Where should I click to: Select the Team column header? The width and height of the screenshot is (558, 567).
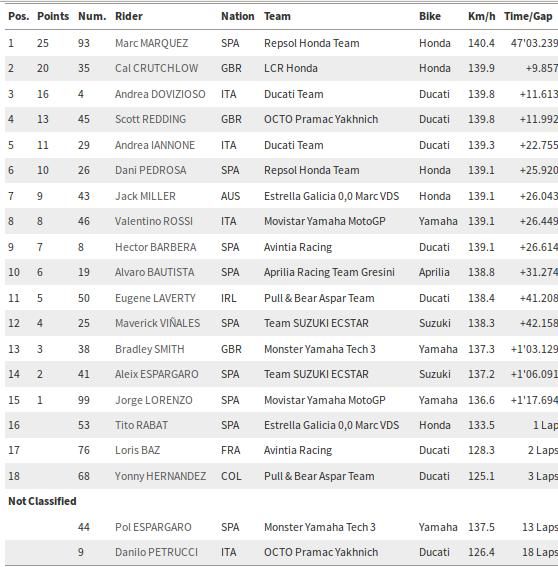(277, 16)
